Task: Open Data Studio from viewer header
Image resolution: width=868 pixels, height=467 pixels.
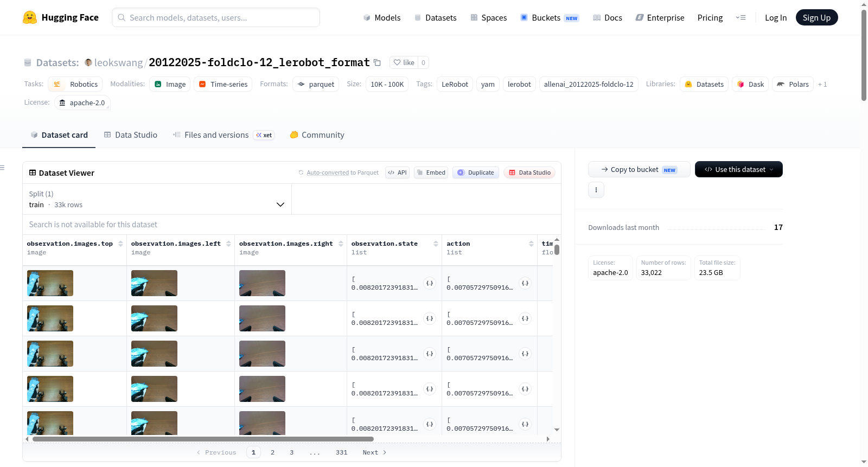Action: tap(529, 172)
